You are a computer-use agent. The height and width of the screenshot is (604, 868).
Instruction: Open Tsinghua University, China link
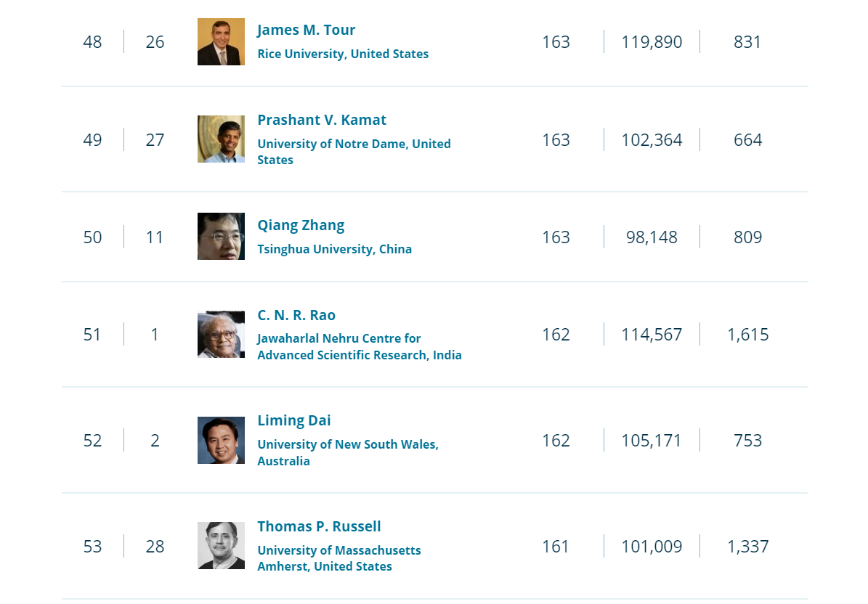click(x=334, y=249)
